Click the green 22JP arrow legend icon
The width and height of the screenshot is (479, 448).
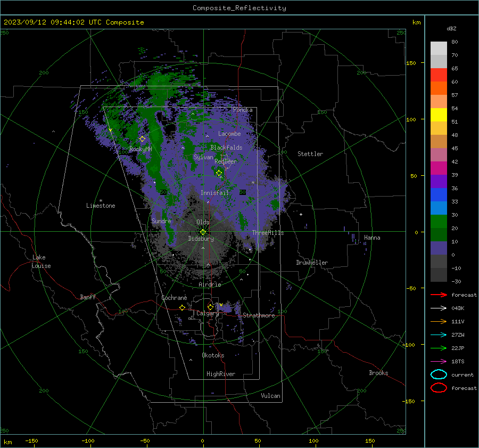tap(439, 348)
